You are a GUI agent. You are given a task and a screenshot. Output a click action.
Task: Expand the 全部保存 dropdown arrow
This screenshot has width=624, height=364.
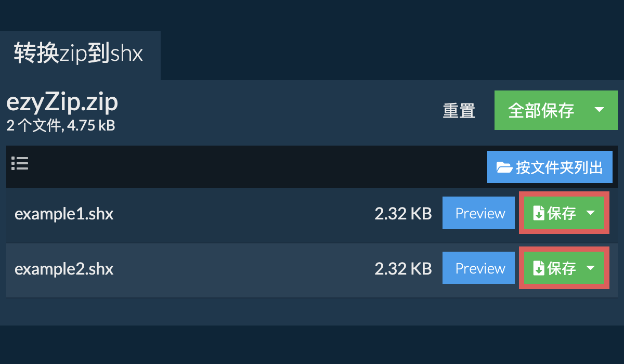point(599,110)
